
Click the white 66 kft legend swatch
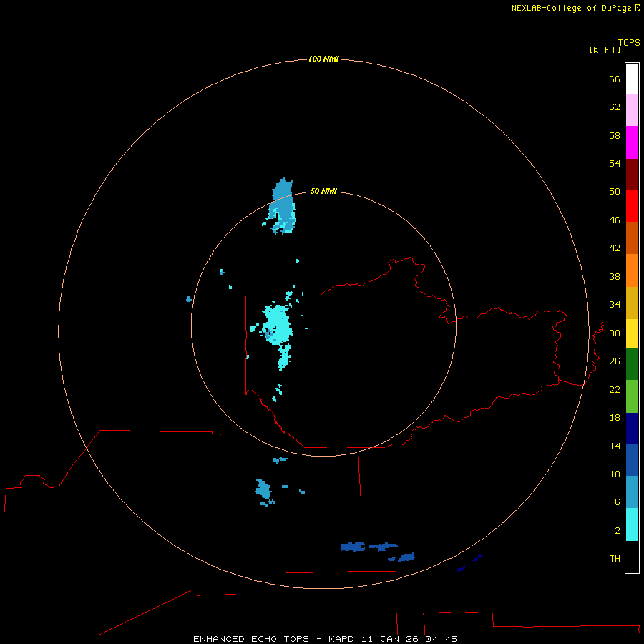tap(632, 79)
